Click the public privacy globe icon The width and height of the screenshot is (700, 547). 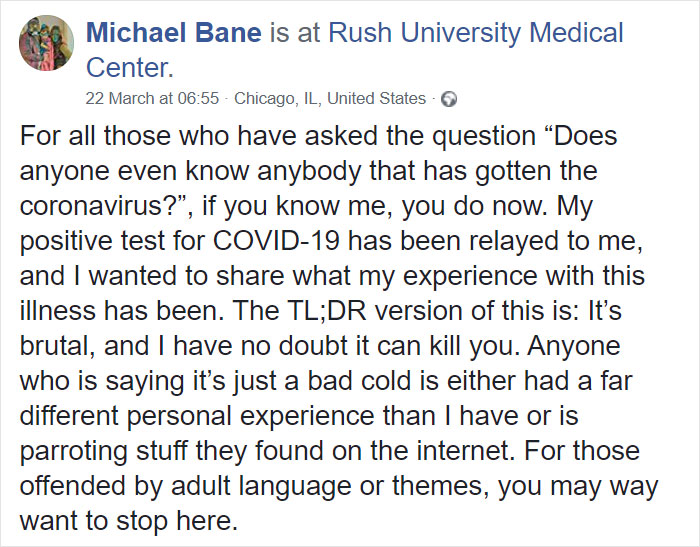coord(449,99)
